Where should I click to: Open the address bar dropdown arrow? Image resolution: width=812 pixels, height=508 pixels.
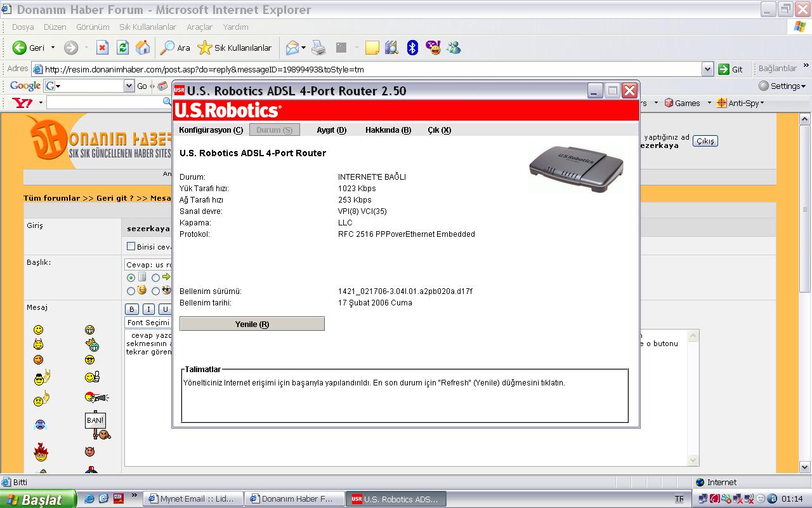[707, 69]
